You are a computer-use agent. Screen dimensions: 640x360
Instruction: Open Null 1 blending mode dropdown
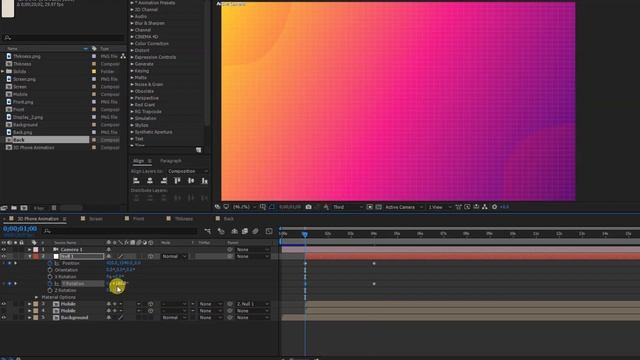(174, 256)
